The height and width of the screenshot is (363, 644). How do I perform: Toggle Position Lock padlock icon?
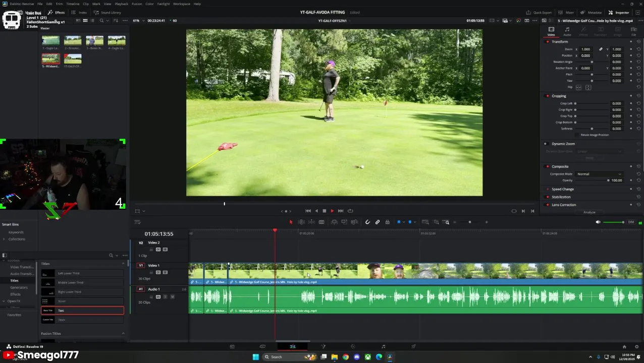(387, 222)
